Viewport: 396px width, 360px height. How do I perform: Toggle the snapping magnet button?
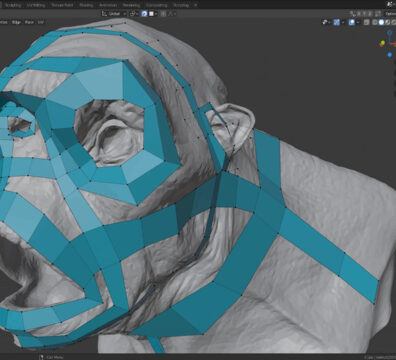(144, 14)
